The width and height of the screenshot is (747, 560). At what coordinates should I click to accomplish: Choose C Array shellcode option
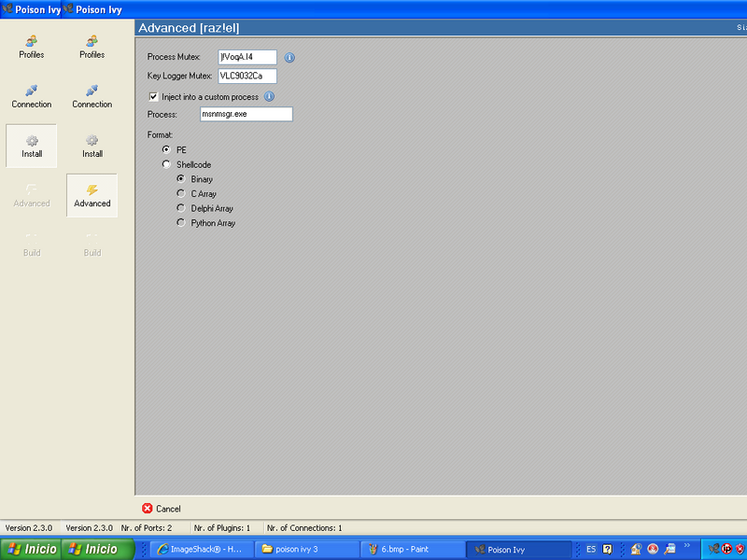[x=180, y=193]
